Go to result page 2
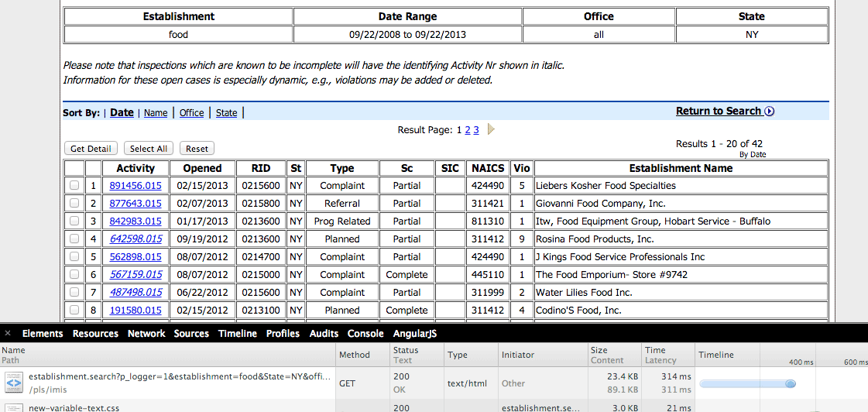868x412 pixels. point(467,130)
